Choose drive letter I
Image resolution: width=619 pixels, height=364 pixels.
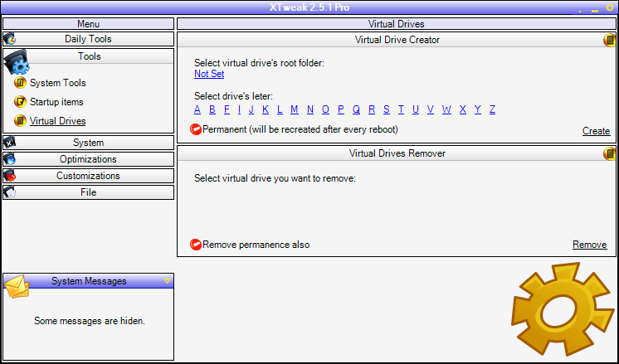point(239,109)
